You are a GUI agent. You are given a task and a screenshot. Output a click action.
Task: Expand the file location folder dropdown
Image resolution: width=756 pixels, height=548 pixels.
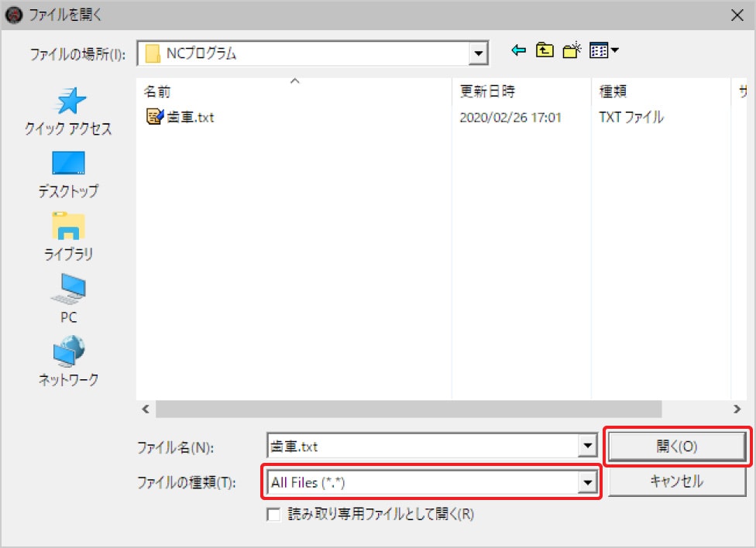[479, 53]
